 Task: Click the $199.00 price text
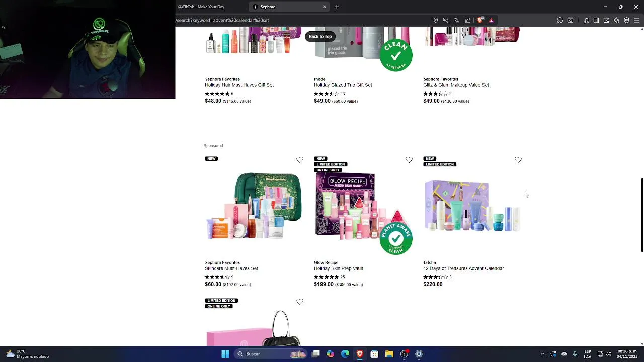point(324,284)
